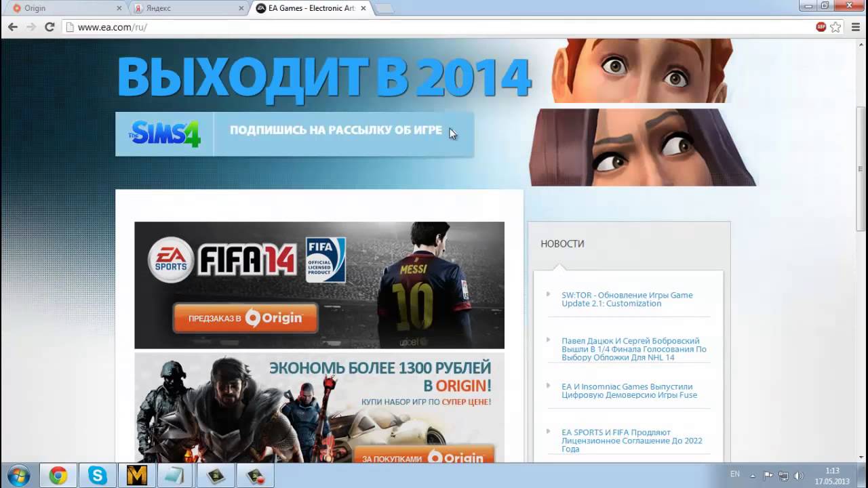
Task: Open the yellow M app in taskbar
Action: click(x=137, y=476)
